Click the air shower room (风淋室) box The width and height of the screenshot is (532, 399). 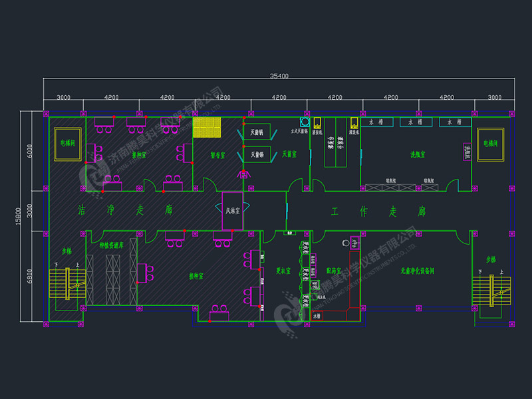(x=232, y=211)
